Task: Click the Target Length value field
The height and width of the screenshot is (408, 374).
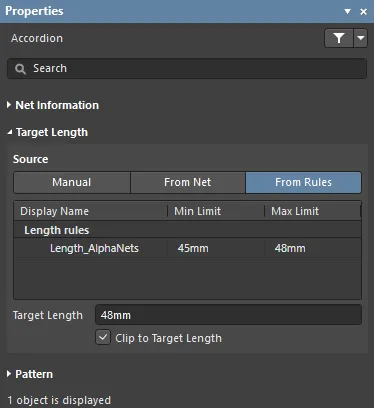Action: 228,315
